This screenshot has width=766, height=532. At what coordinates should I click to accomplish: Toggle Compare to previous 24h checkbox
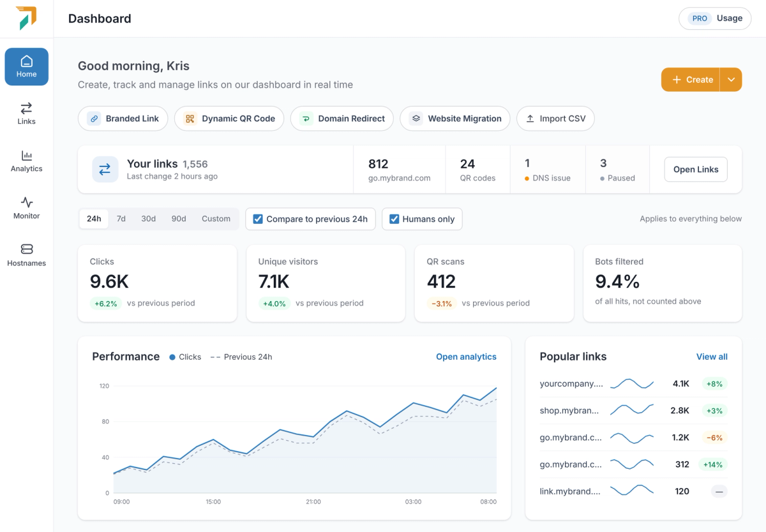point(258,219)
